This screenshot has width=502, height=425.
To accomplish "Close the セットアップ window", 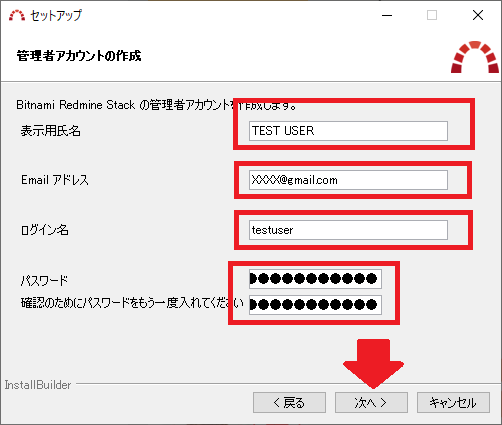I will tap(478, 15).
